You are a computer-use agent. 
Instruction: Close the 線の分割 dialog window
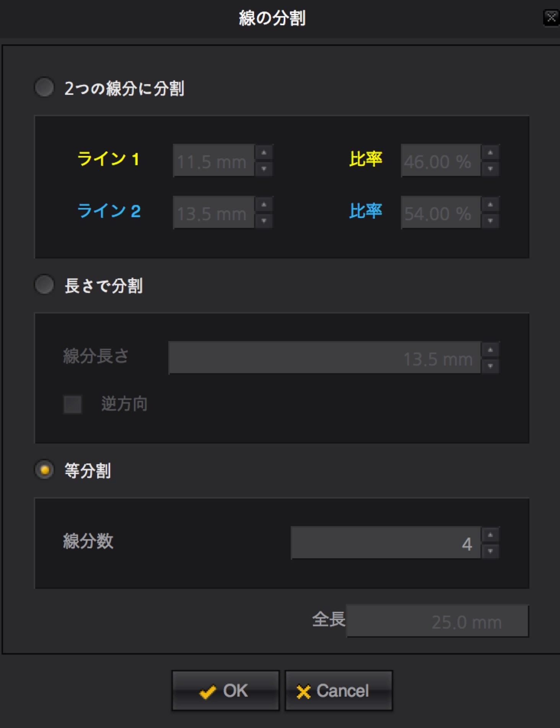551,18
